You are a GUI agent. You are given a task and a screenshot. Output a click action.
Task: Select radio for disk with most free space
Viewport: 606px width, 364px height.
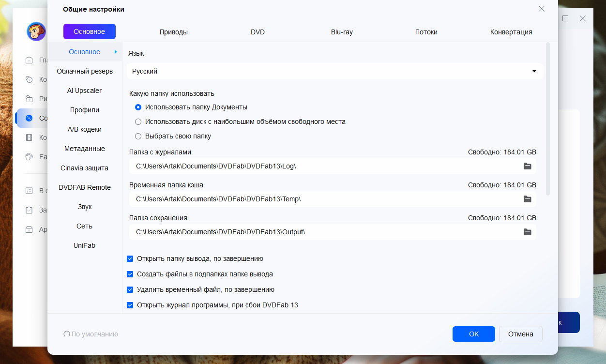(138, 121)
